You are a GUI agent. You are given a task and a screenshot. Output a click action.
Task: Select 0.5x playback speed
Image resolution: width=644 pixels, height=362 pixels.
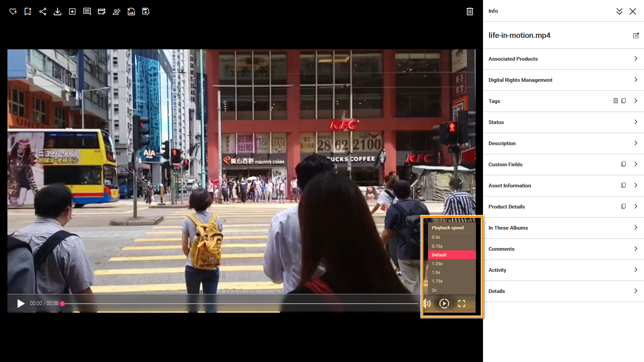click(452, 237)
